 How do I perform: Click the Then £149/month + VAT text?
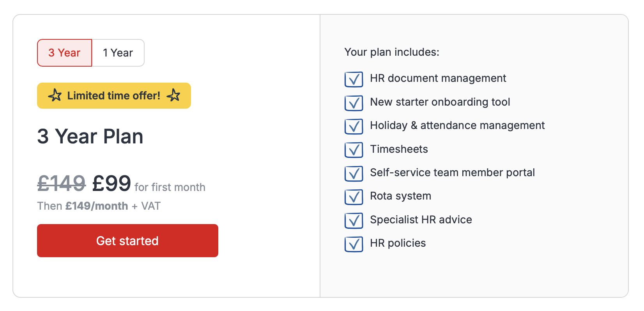click(x=99, y=206)
